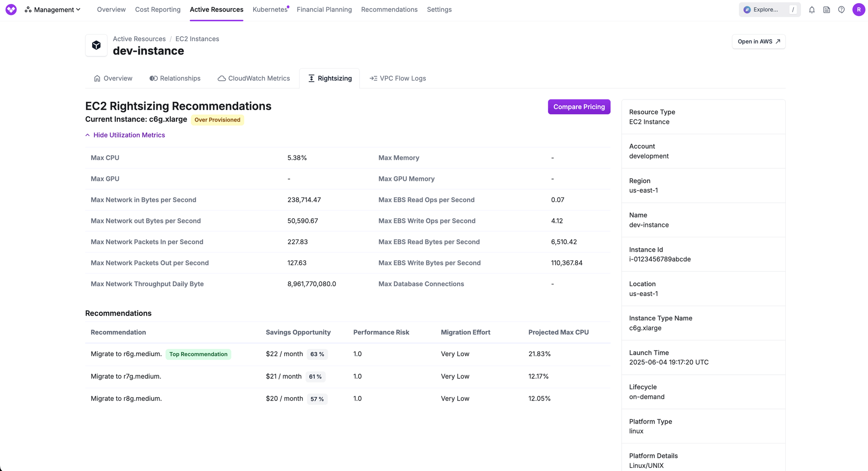Follow the Active Resources breadcrumb link
Viewport: 868px width, 471px height.
[x=139, y=39]
